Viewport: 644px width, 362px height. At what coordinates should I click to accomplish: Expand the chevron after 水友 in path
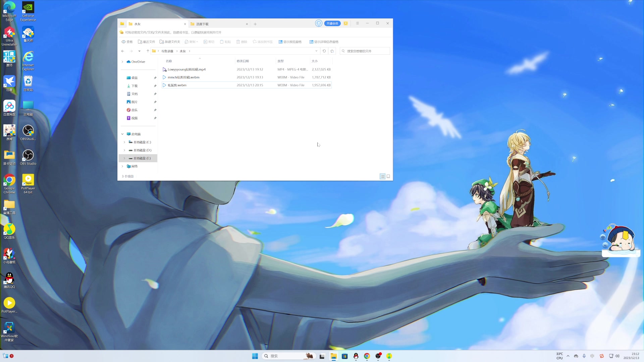point(190,51)
